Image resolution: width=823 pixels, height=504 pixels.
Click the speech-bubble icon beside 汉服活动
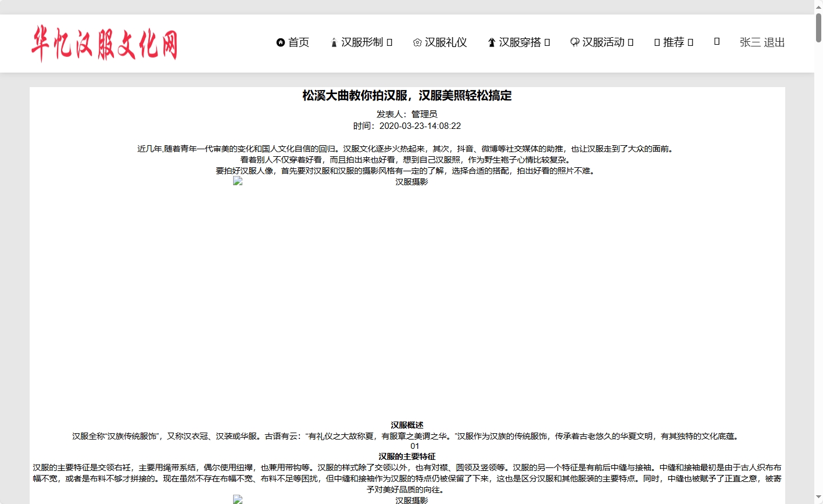(x=574, y=42)
